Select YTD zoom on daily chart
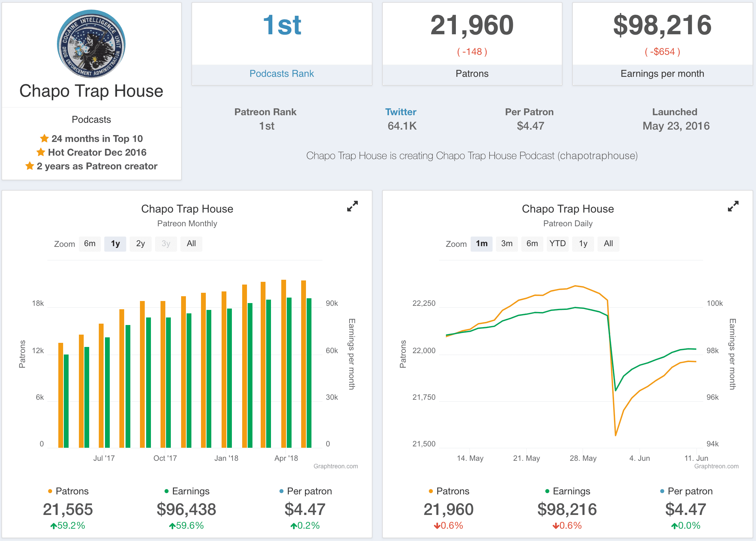Image resolution: width=756 pixels, height=541 pixels. click(x=557, y=244)
